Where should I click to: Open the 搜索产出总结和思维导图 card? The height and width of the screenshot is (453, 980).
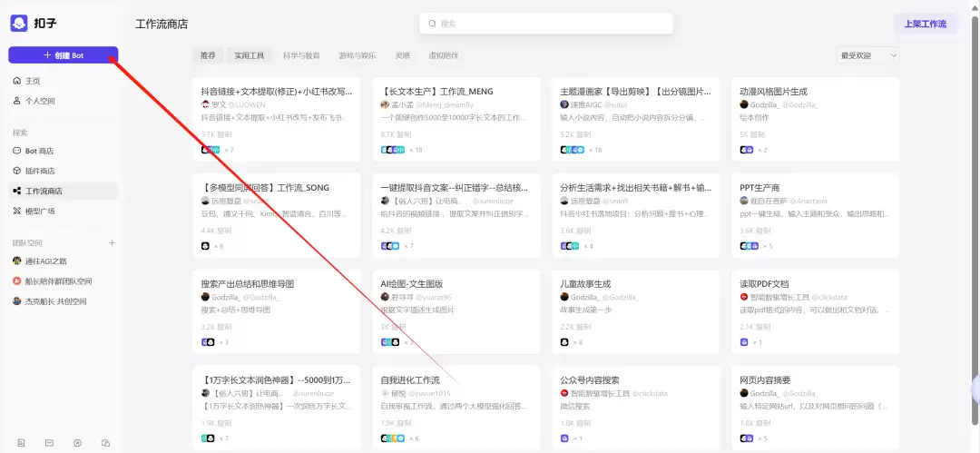pyautogui.click(x=277, y=312)
